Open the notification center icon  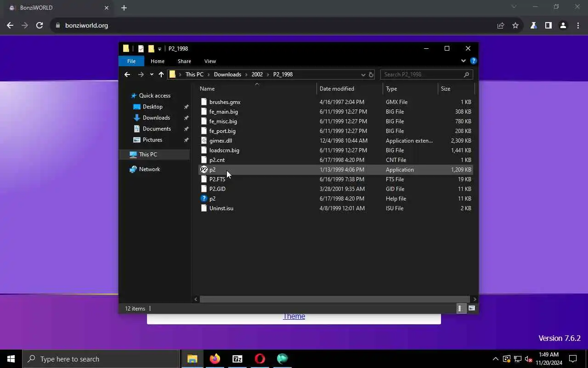point(573,359)
